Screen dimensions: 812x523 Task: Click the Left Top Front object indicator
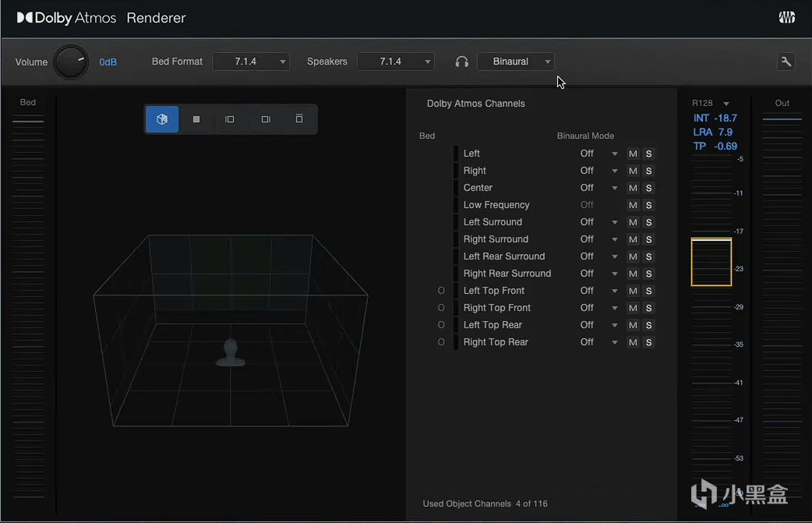[x=441, y=291]
